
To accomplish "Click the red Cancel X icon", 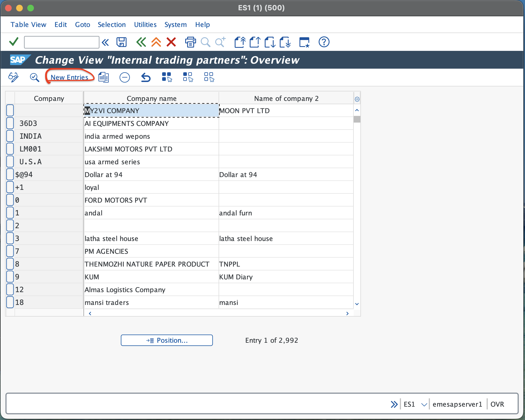I will coord(171,42).
